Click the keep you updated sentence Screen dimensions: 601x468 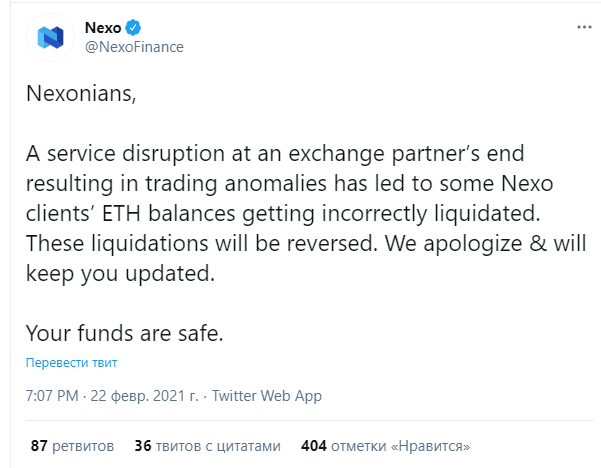120,274
